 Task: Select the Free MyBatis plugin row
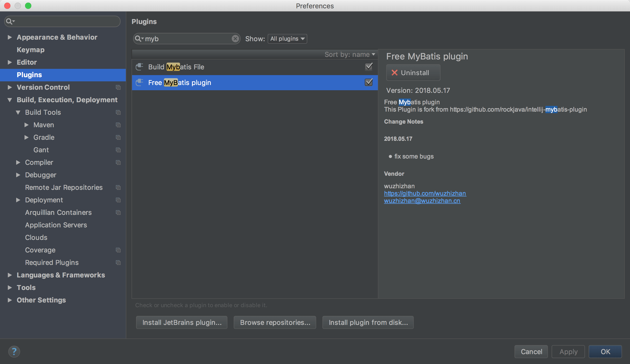(255, 83)
